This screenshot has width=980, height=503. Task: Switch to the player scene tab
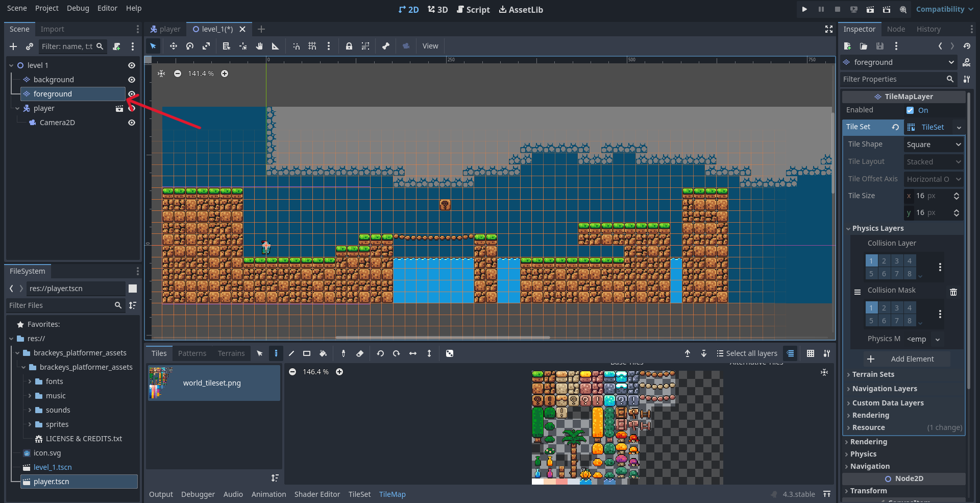(165, 29)
